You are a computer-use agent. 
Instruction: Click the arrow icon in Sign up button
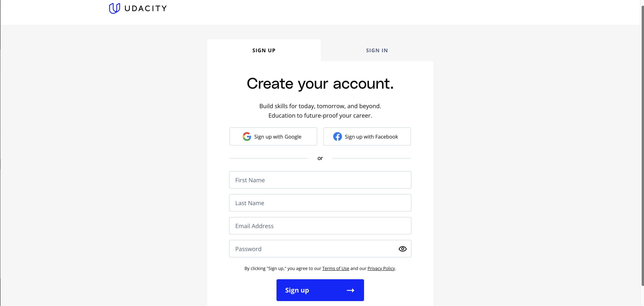351,290
